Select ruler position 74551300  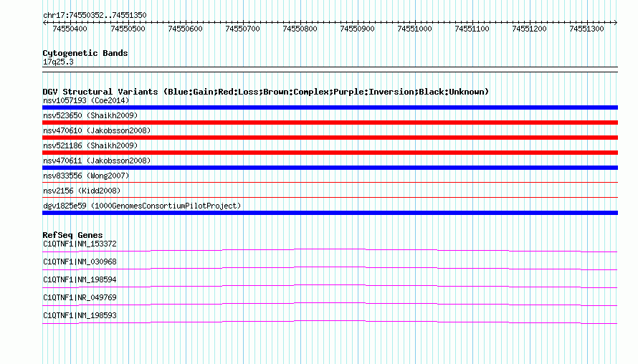coord(586,29)
